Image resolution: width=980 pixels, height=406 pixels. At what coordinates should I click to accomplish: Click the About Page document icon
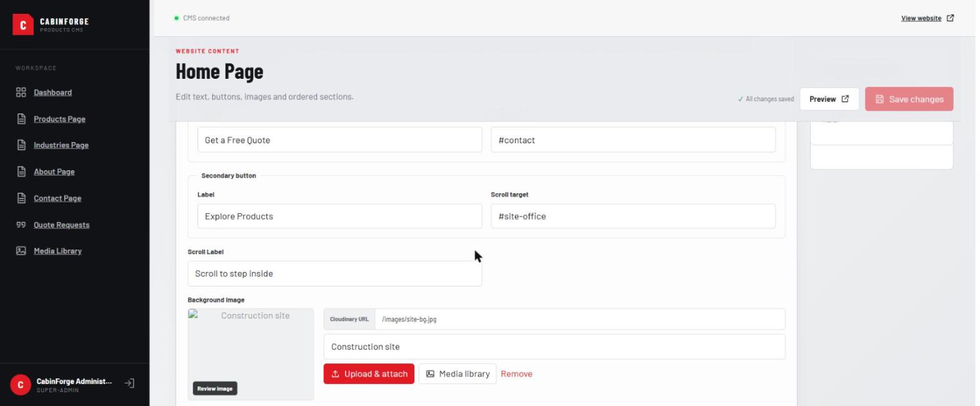tap(21, 171)
